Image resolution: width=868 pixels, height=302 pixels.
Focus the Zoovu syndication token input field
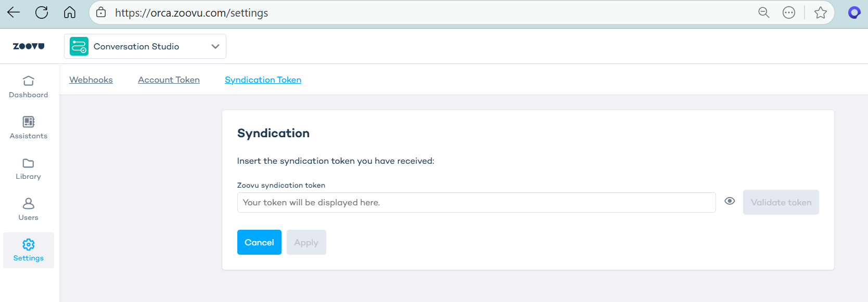coord(476,202)
